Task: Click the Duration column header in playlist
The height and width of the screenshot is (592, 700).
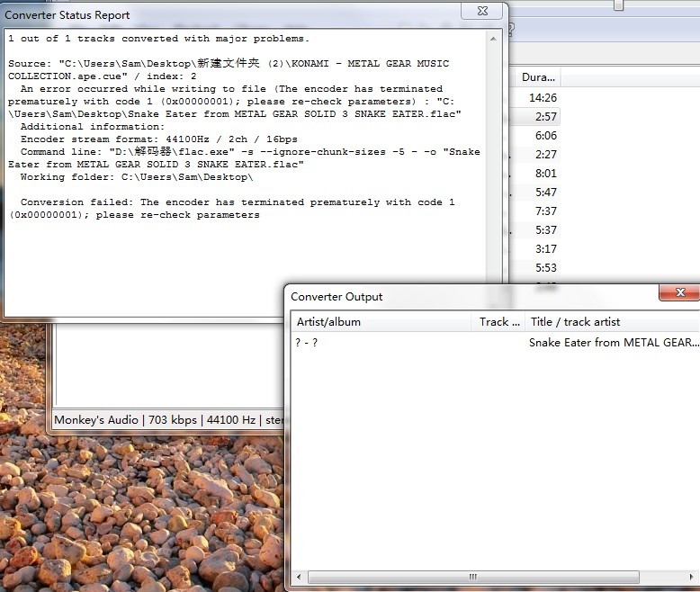Action: [537, 76]
